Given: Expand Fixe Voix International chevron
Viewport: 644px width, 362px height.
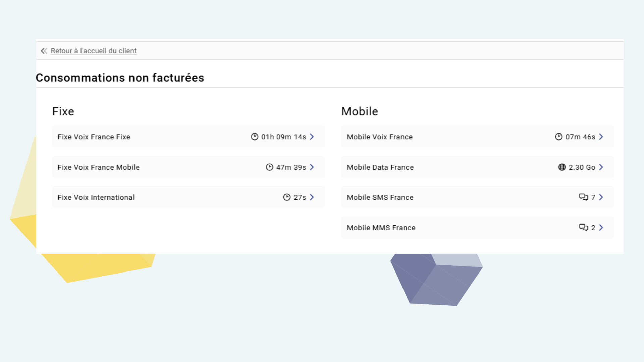Looking at the screenshot, I should pos(312,197).
